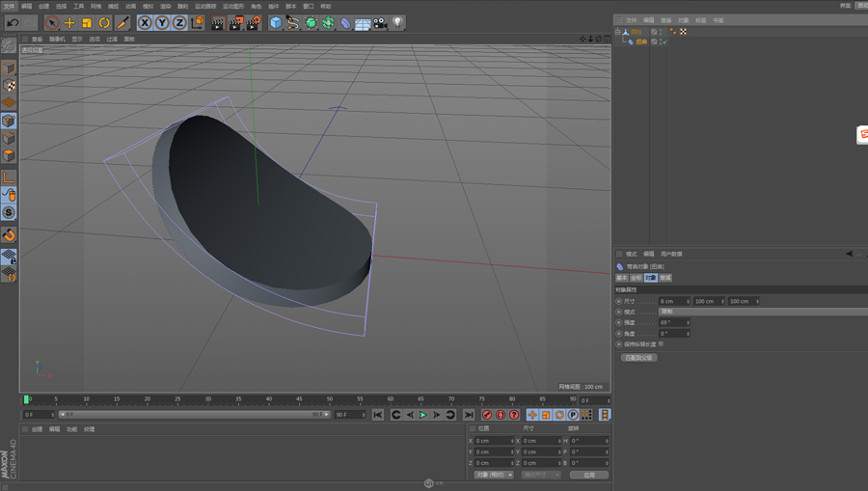Select the child bend deformer in Object Manager
This screenshot has height=491, width=868.
[x=641, y=41]
